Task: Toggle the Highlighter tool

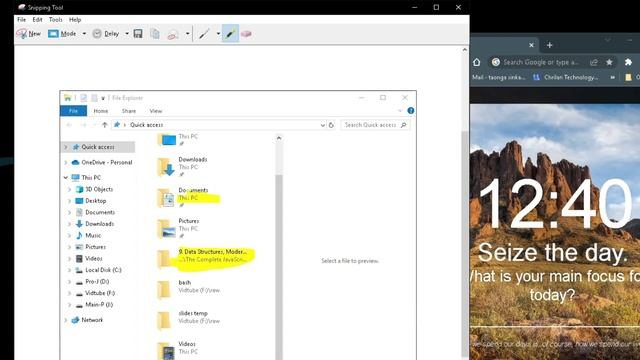Action: (x=231, y=34)
